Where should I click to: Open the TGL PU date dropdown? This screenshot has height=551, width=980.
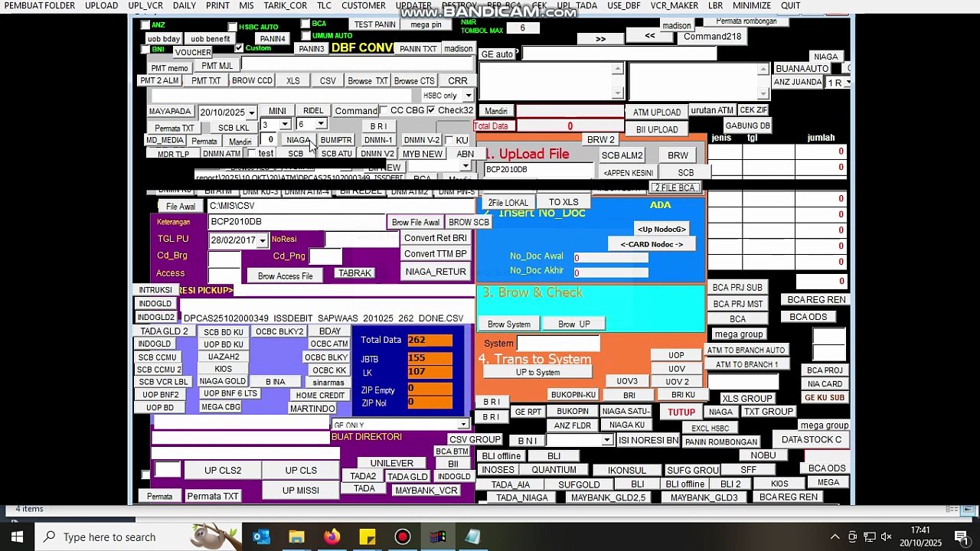pos(262,240)
